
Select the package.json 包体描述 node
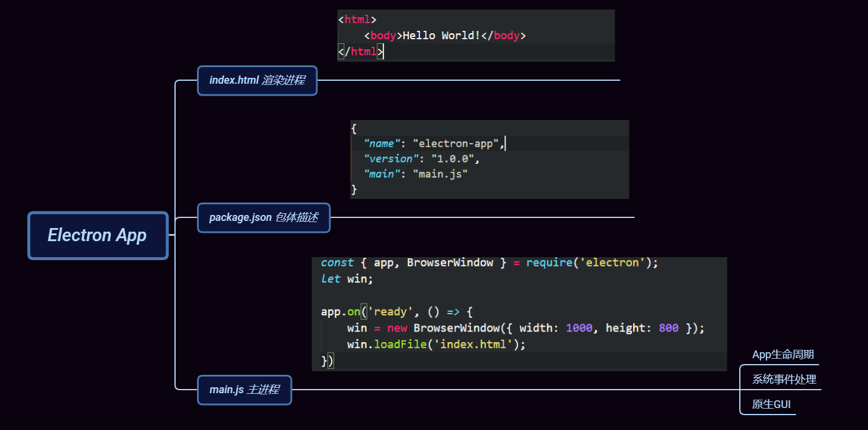263,217
